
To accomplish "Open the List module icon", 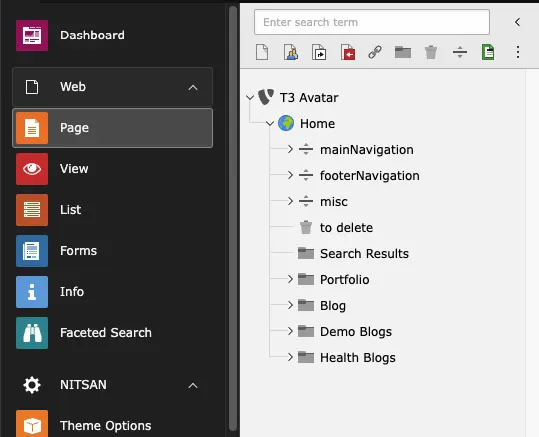I will (32, 210).
